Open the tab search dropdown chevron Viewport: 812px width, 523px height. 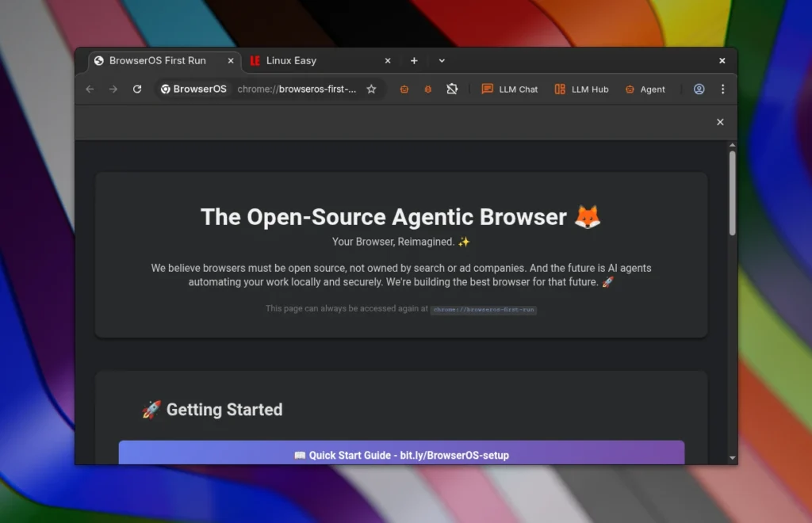coord(442,60)
